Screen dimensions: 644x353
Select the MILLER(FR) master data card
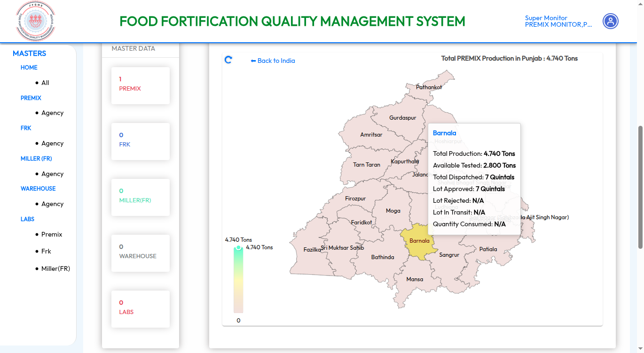(x=140, y=197)
